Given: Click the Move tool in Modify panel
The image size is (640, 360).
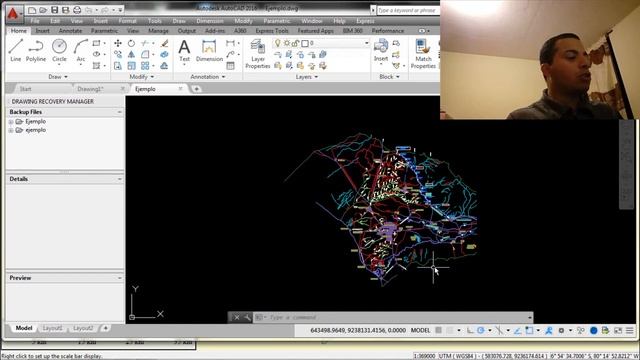Looking at the screenshot, I should click(x=118, y=43).
